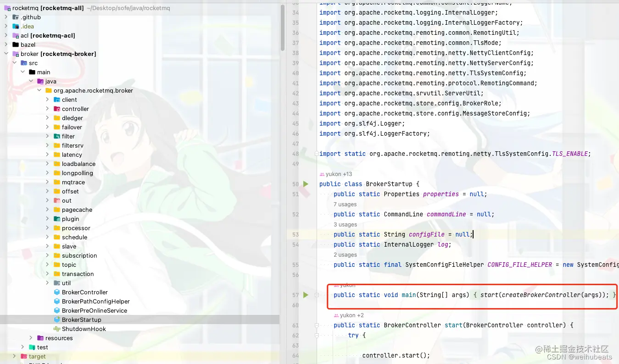The image size is (619, 364).
Task: Click the plugin package folder icon
Action: click(x=57, y=219)
